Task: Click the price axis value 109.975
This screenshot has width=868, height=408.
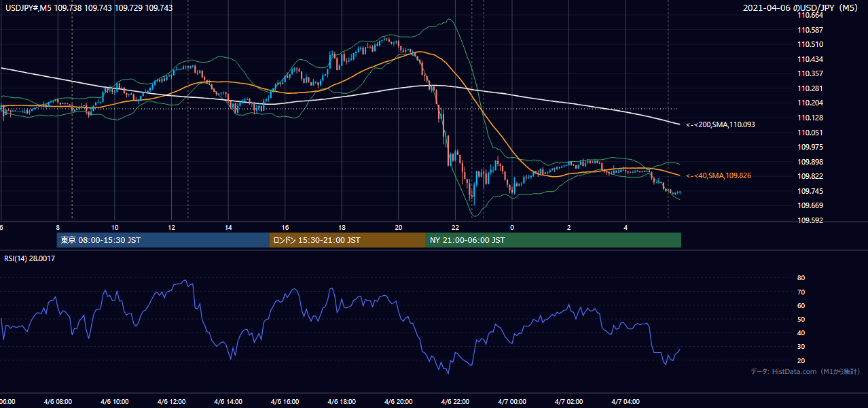Action: (811, 147)
